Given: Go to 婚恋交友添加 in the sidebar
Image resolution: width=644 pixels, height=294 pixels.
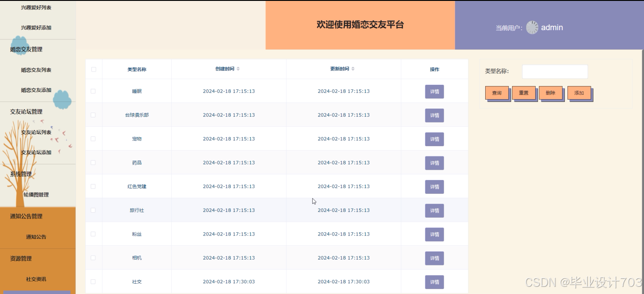Looking at the screenshot, I should click(36, 90).
